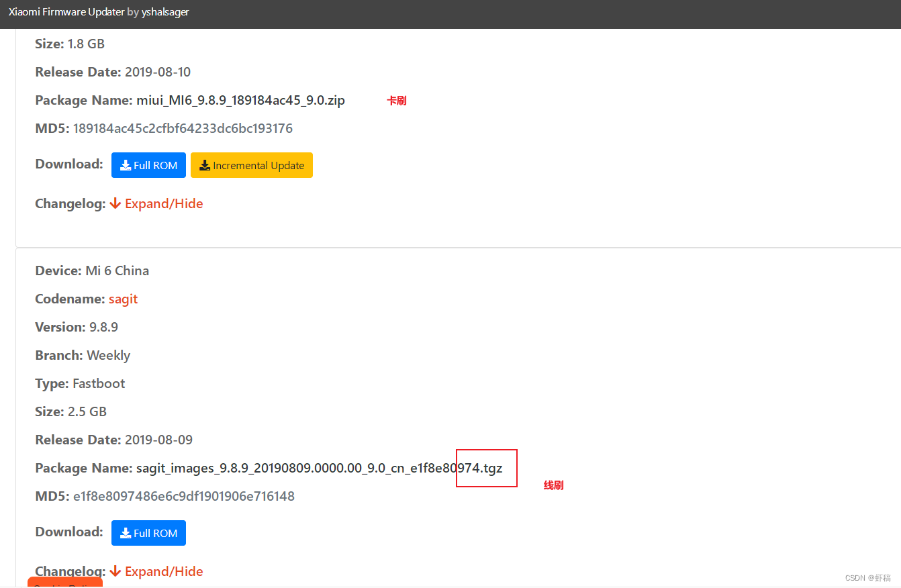Click the Size 2.5 GB text
Screen dimensions: 901x588
pos(71,411)
